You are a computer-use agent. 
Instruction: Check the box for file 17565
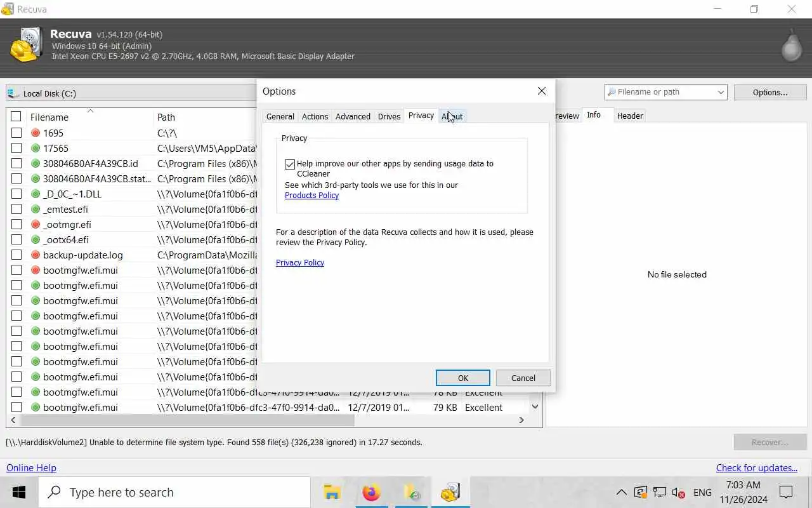pyautogui.click(x=16, y=148)
